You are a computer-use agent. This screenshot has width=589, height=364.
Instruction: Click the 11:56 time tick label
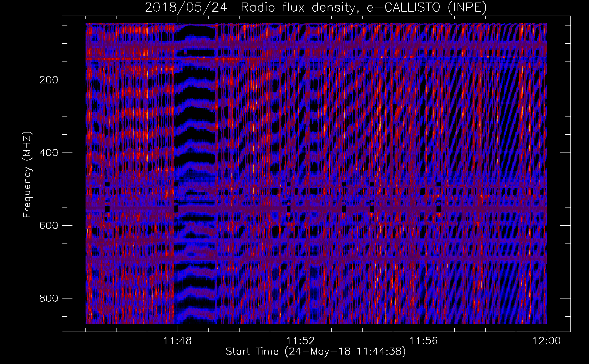(423, 341)
